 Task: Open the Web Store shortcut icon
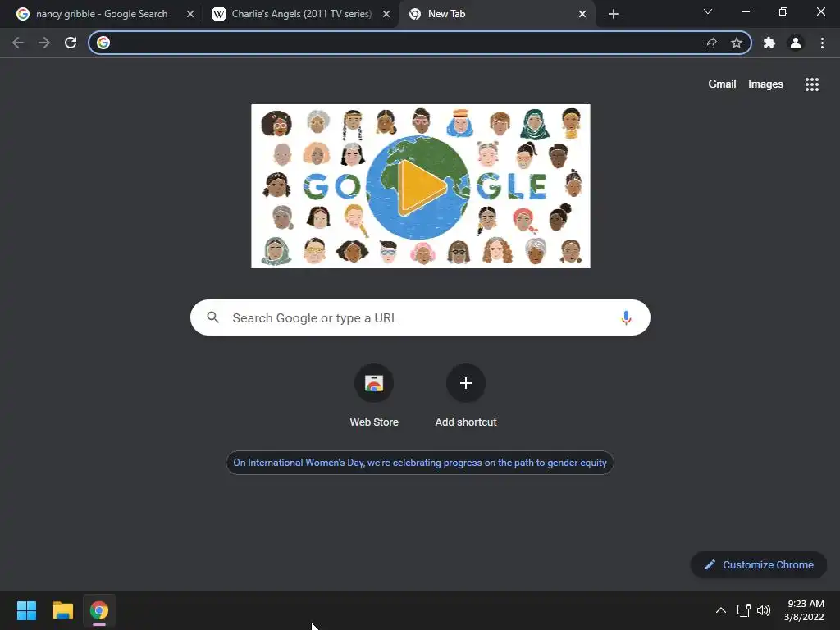tap(374, 383)
